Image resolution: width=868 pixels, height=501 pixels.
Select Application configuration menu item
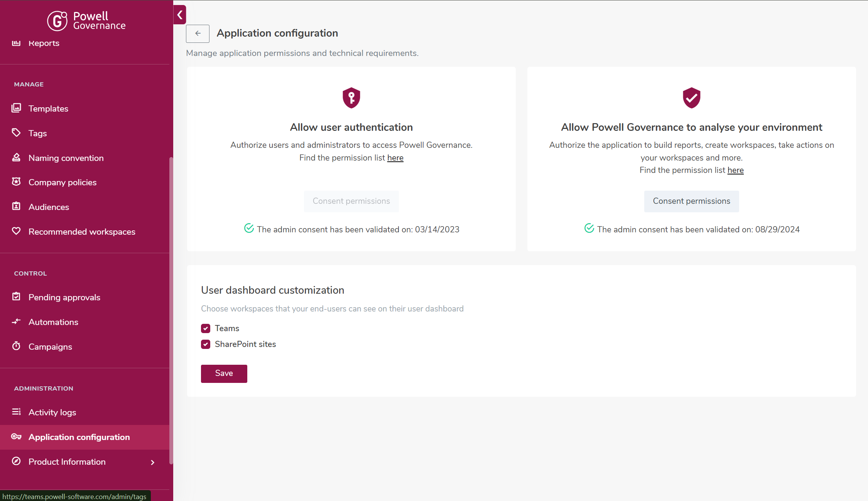pyautogui.click(x=84, y=437)
